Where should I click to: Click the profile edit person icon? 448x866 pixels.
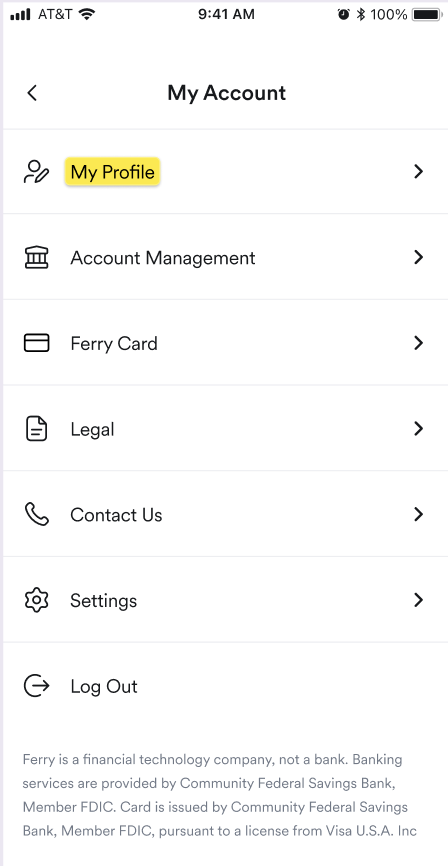[36, 172]
